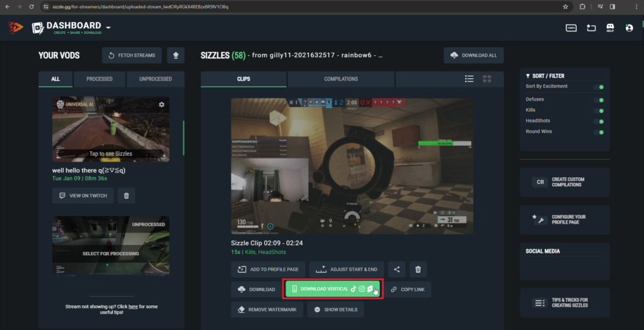Click the 'here' tips link

click(x=133, y=307)
